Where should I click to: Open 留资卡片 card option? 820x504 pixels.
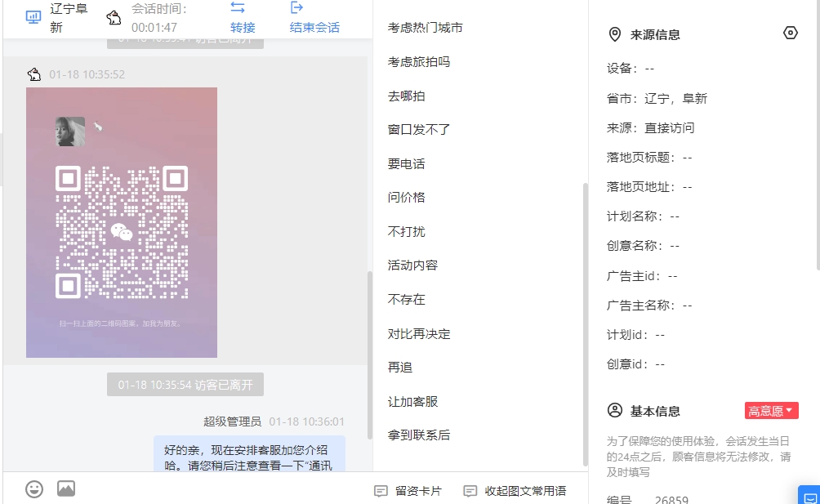click(x=408, y=491)
